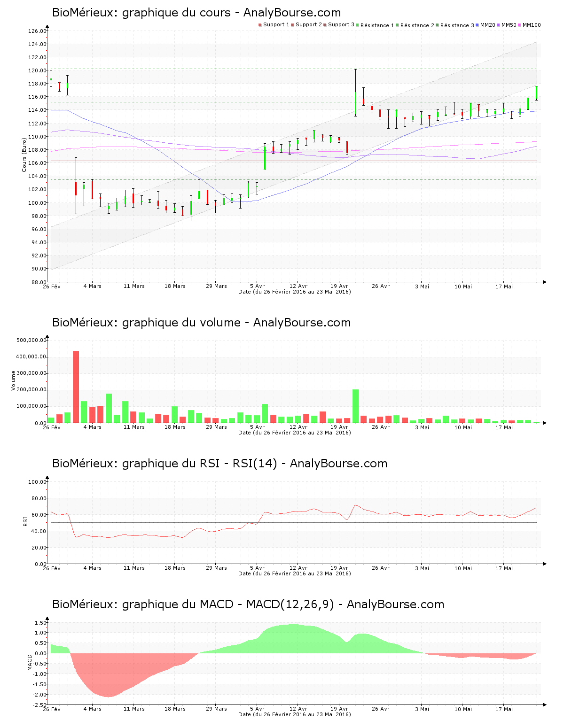Click the 500,000.00 tick on volume axis
564x728 pixels.
tap(31, 341)
